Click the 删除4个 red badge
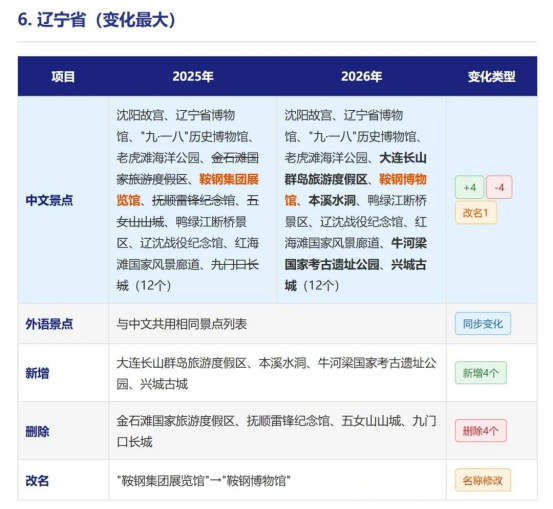The width and height of the screenshot is (553, 509). tap(481, 431)
